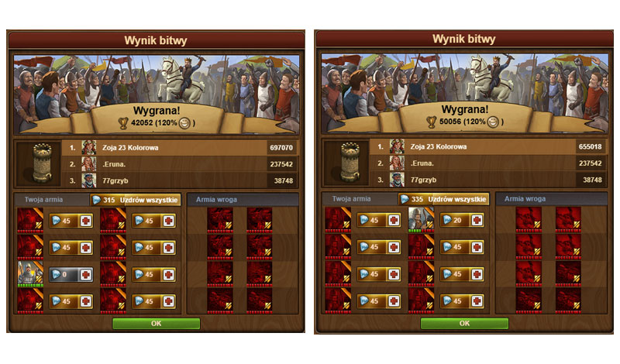This screenshot has width=620, height=364.
Task: Open 77grzyb's avatar in right ranking
Action: (x=397, y=180)
